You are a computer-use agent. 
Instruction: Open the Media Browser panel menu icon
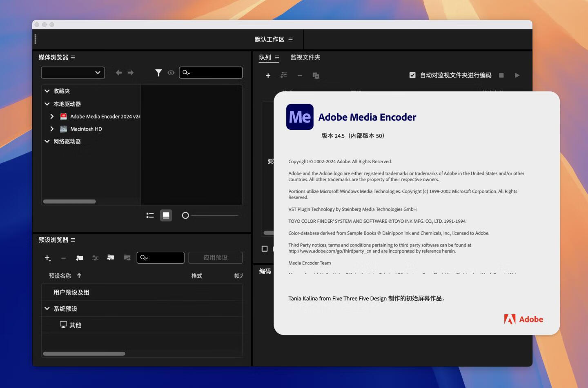coord(73,58)
